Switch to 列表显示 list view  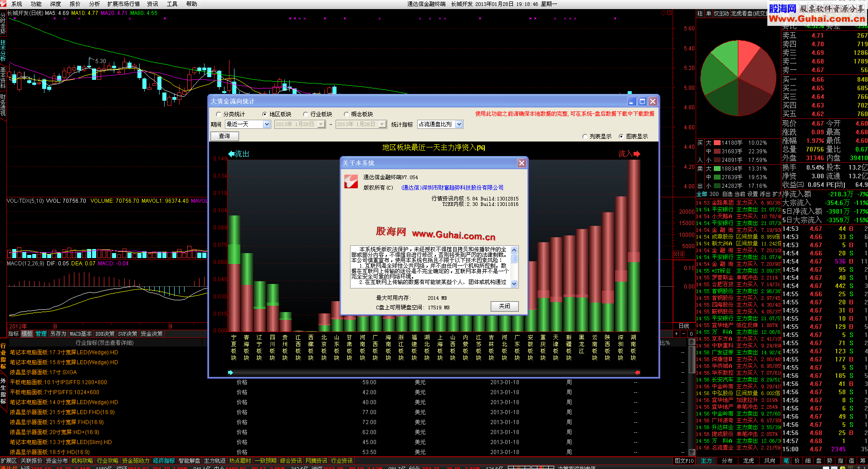(x=585, y=137)
